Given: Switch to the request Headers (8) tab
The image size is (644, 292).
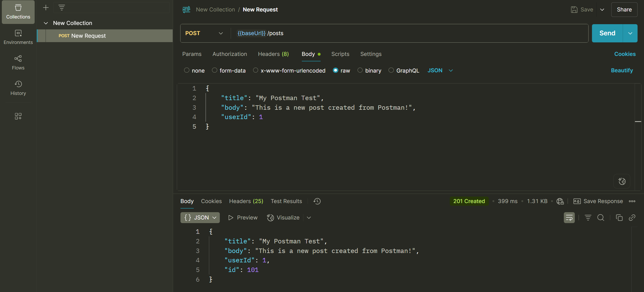Looking at the screenshot, I should pyautogui.click(x=273, y=54).
